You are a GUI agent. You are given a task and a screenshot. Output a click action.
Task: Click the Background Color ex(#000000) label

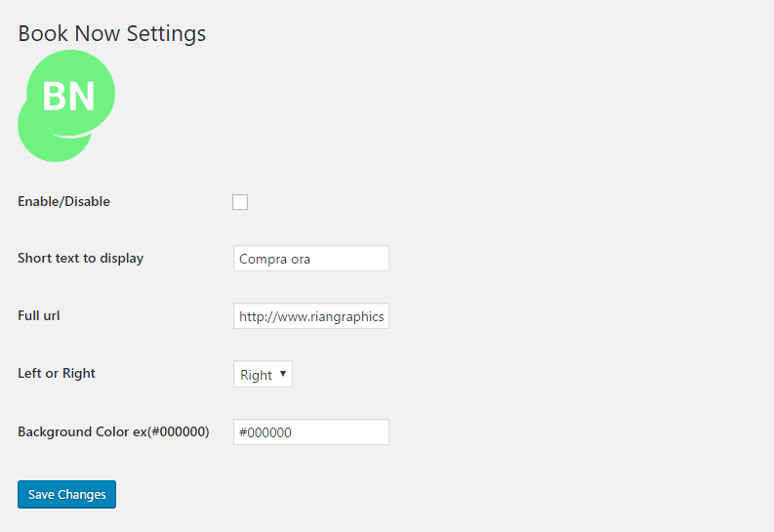(x=113, y=431)
